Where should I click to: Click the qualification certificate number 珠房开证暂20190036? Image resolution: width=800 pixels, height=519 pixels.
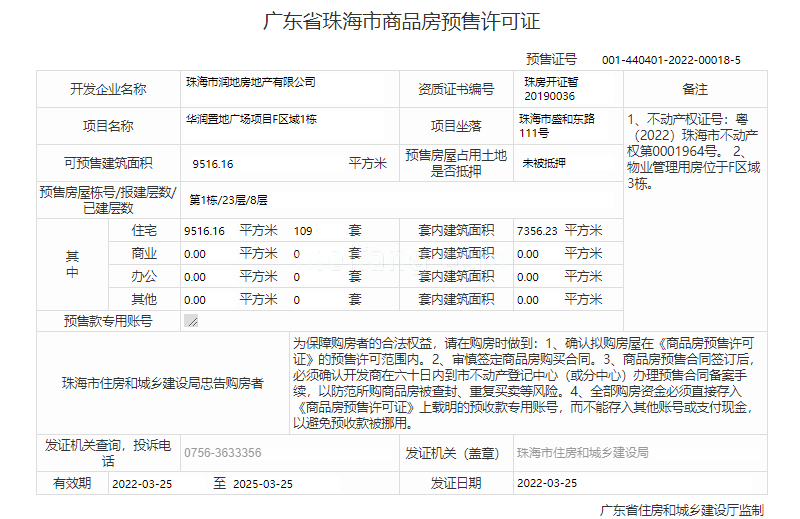pos(550,89)
